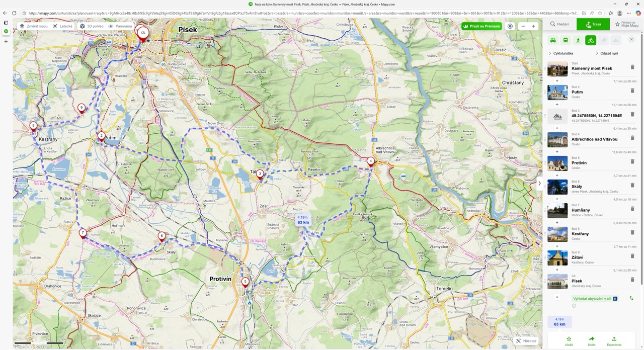This screenshot has height=350, width=644.
Task: Delete Albrechtice nad Vltavou waypoint
Action: point(632,138)
